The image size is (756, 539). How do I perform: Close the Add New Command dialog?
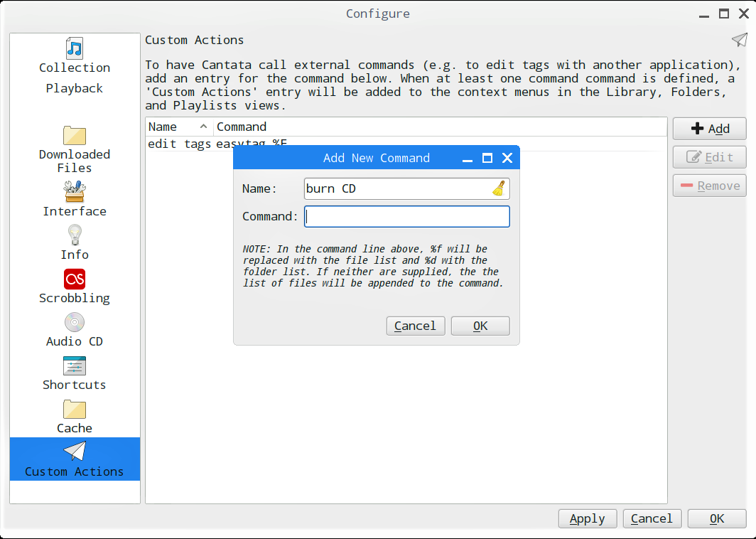pyautogui.click(x=507, y=158)
